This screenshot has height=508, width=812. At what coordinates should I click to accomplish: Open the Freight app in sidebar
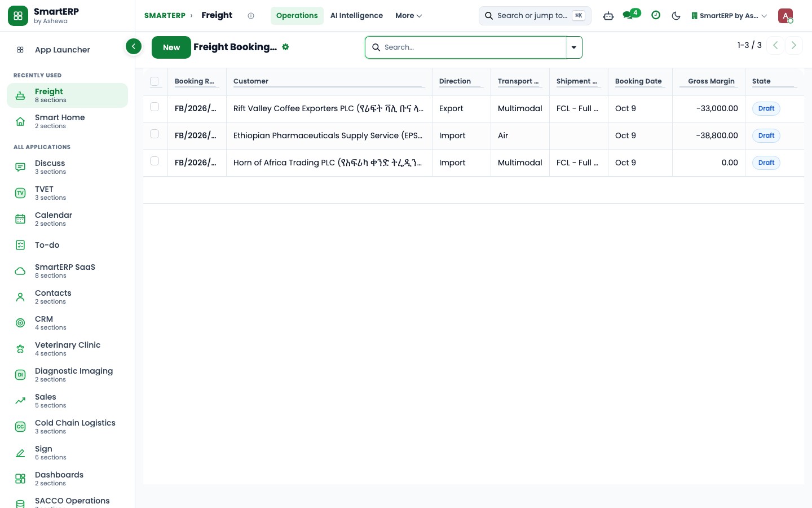(67, 95)
